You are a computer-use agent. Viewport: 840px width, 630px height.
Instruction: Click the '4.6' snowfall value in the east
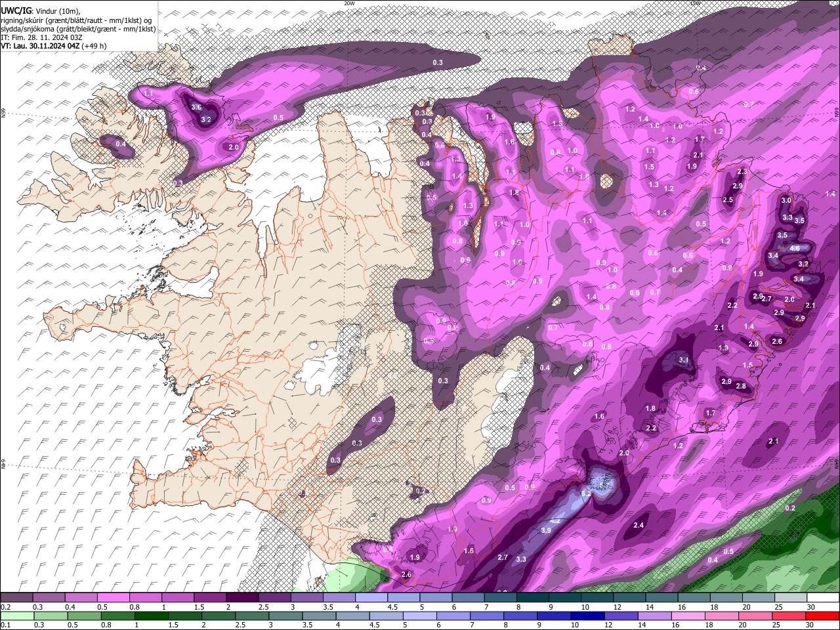click(795, 248)
